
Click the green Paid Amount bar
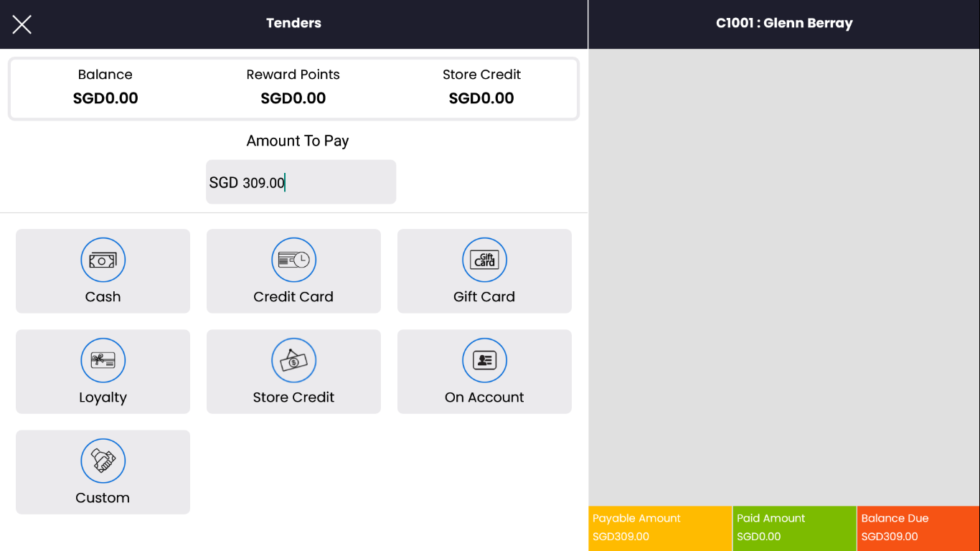tap(794, 528)
